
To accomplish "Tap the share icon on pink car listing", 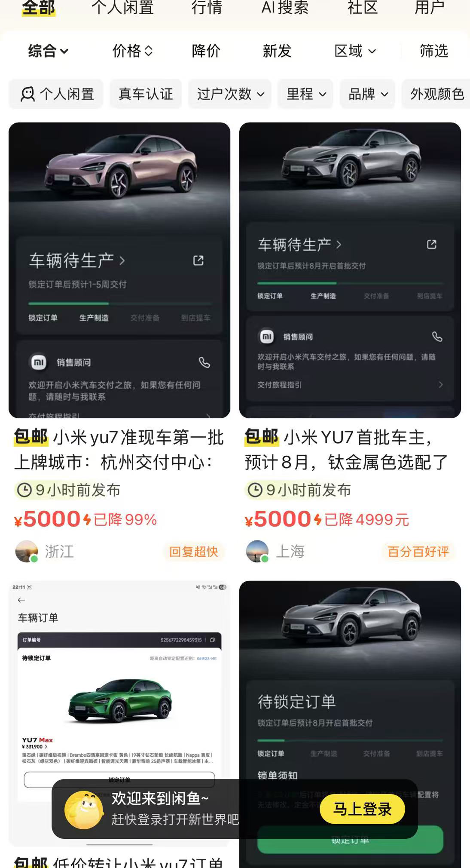I will (x=198, y=261).
